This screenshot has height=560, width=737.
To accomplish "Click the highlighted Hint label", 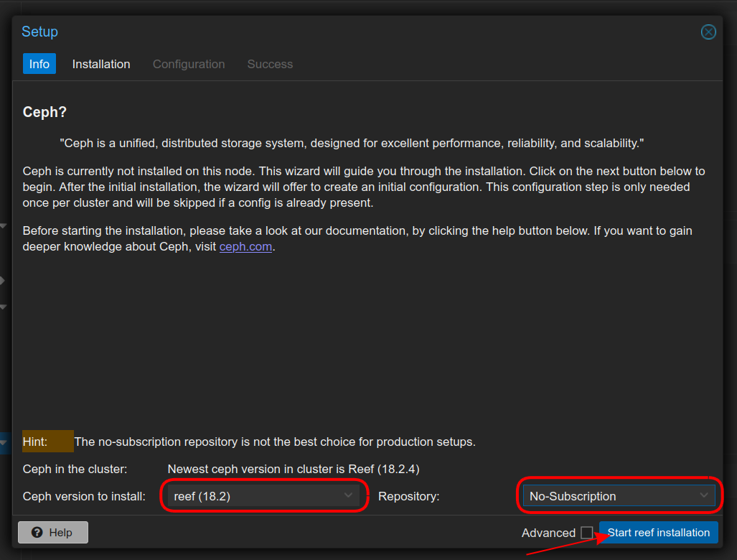I will pos(47,442).
